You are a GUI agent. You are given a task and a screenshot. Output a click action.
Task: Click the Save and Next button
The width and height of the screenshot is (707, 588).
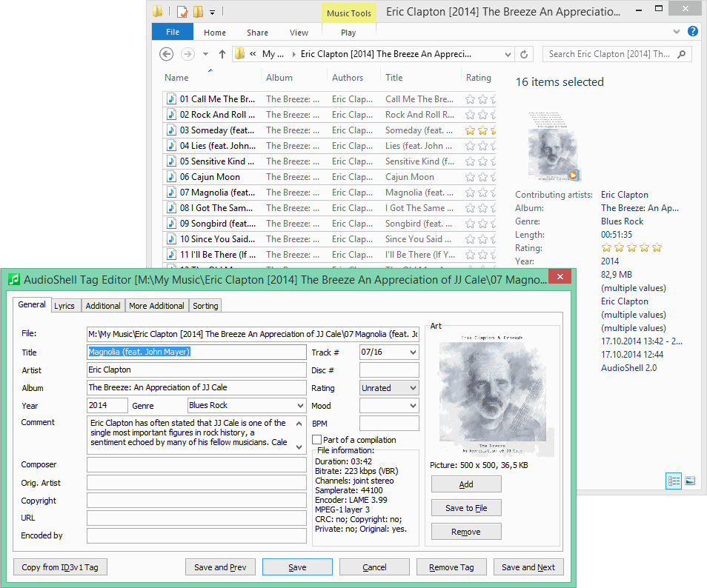point(528,567)
